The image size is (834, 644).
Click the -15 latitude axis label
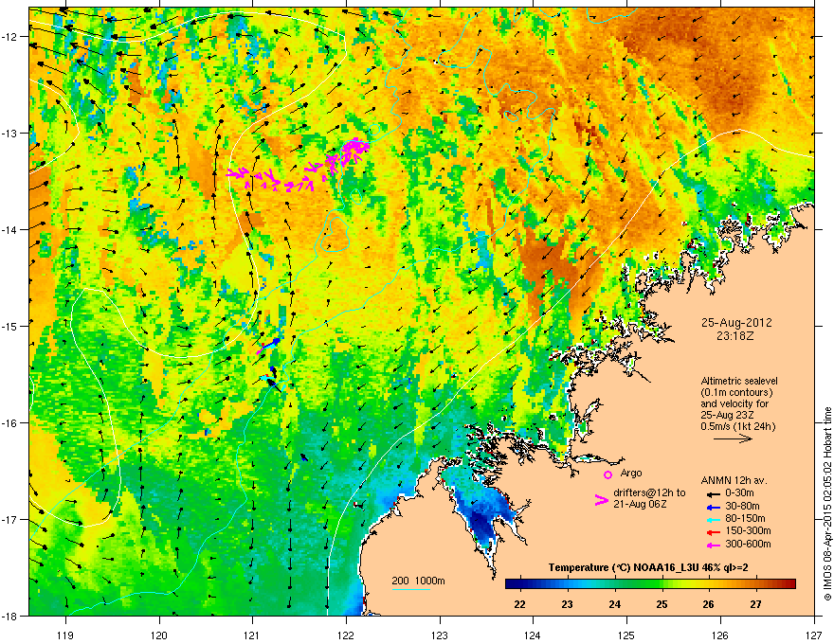[x=11, y=326]
